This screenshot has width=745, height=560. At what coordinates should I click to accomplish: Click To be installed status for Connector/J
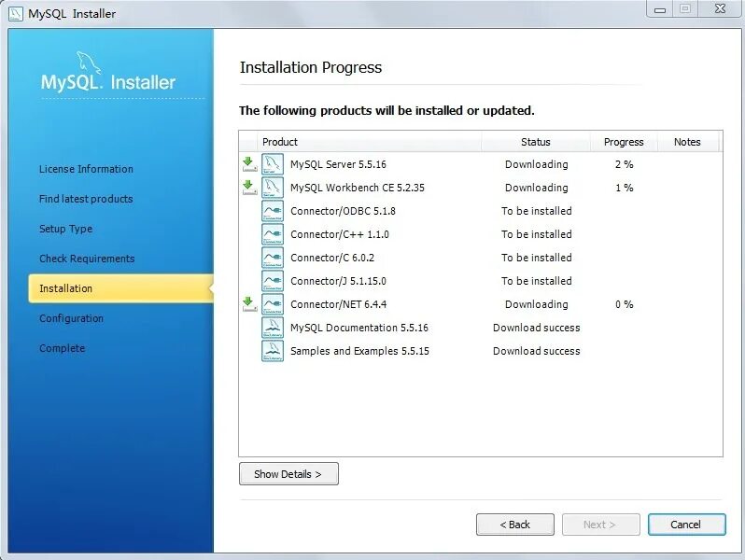click(537, 281)
